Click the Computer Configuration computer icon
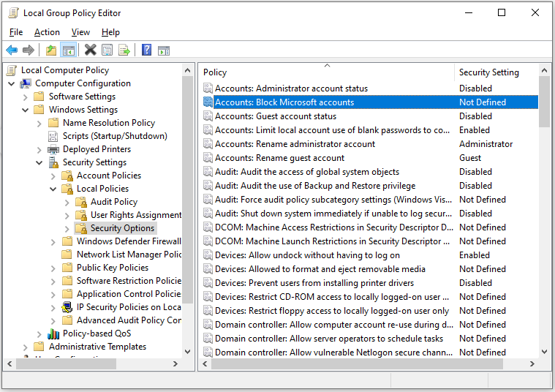This screenshot has width=555, height=392. pyautogui.click(x=26, y=83)
